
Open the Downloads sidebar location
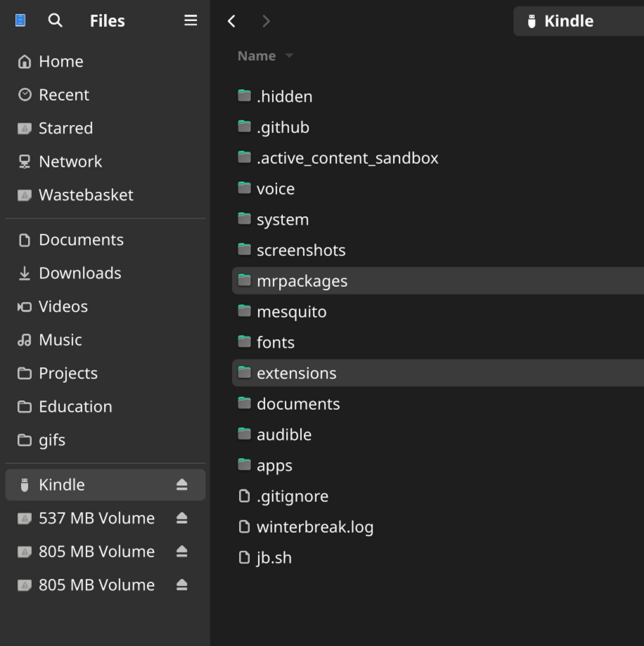(x=79, y=273)
